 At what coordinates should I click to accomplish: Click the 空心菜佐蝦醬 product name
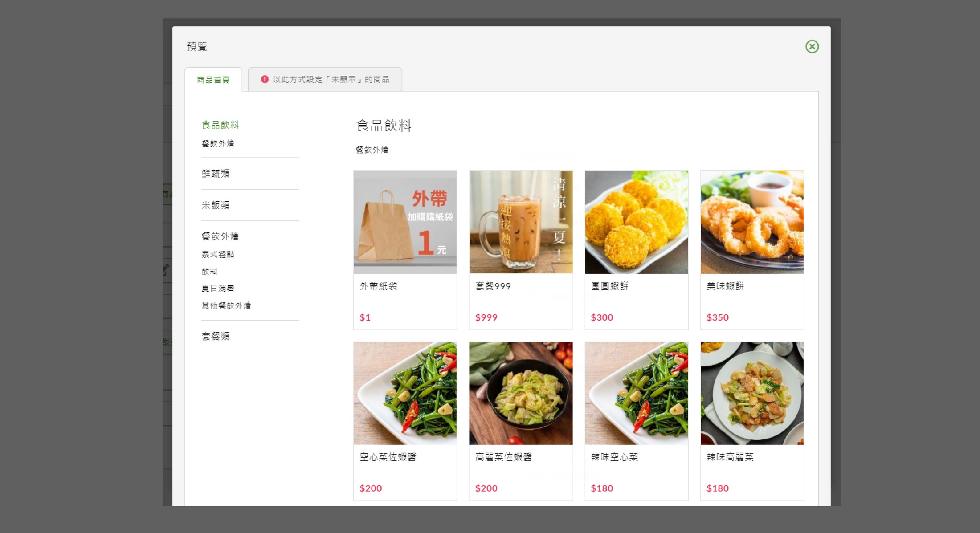point(388,457)
